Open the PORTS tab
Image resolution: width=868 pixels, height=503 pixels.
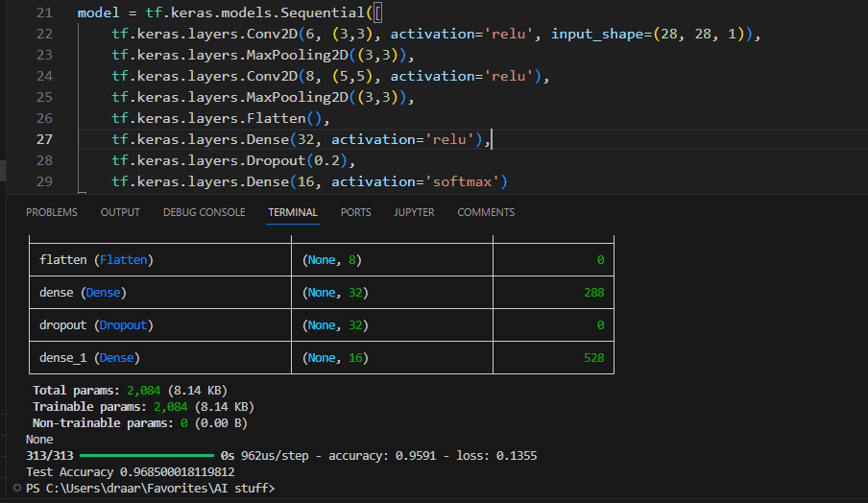(355, 212)
